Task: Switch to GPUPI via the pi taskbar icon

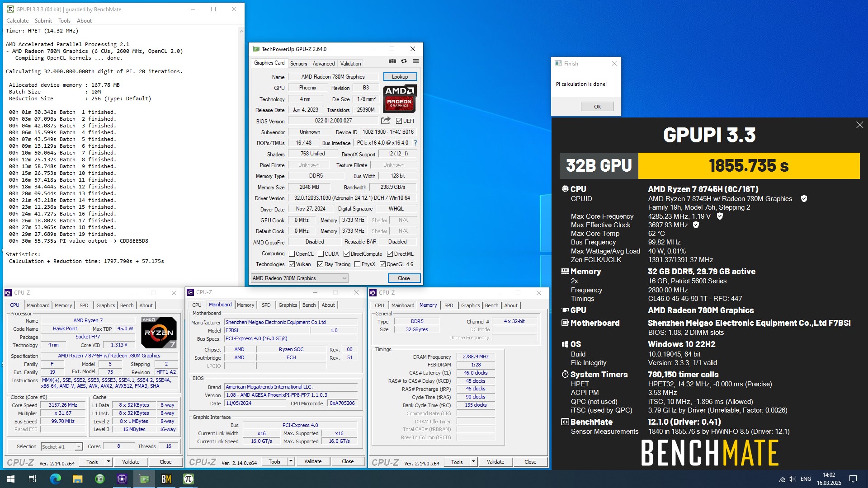Action: pos(188,479)
